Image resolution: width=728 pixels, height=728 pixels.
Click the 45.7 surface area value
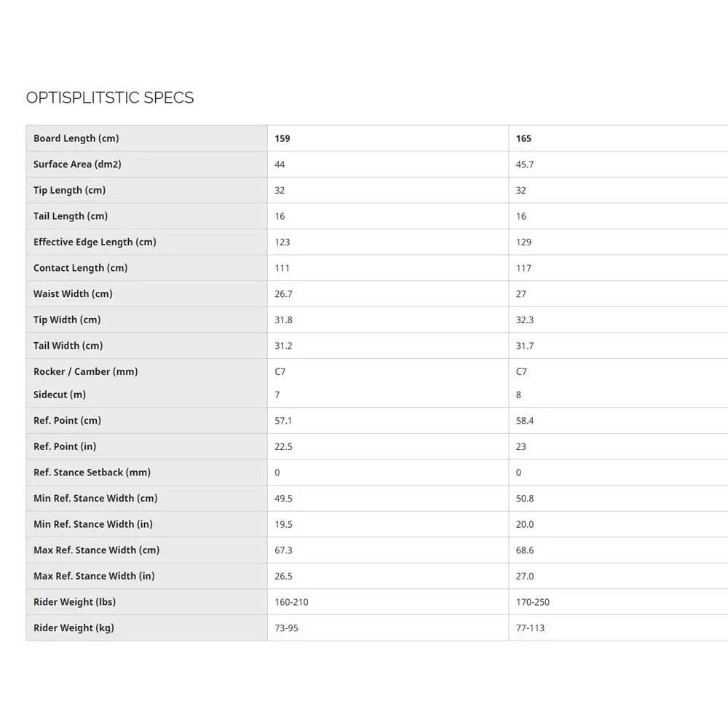525,165
